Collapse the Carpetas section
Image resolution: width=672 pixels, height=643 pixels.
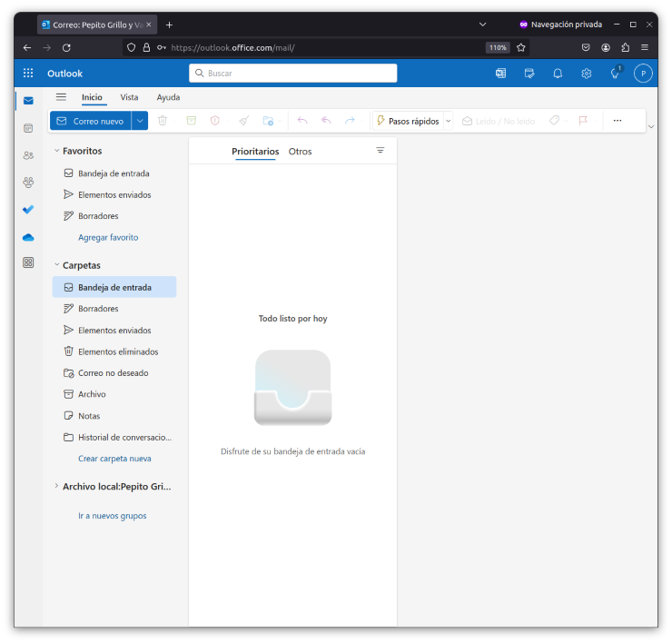click(x=56, y=265)
